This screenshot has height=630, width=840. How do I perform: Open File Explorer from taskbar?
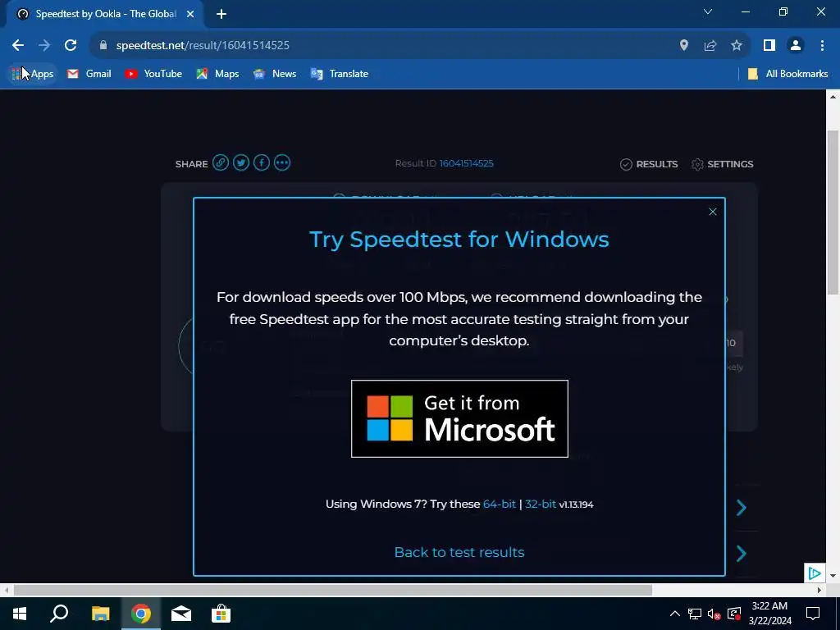100,614
